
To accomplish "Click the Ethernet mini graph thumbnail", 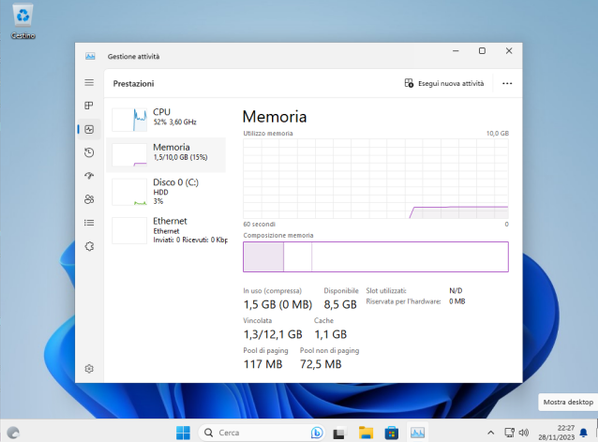I will pyautogui.click(x=129, y=230).
